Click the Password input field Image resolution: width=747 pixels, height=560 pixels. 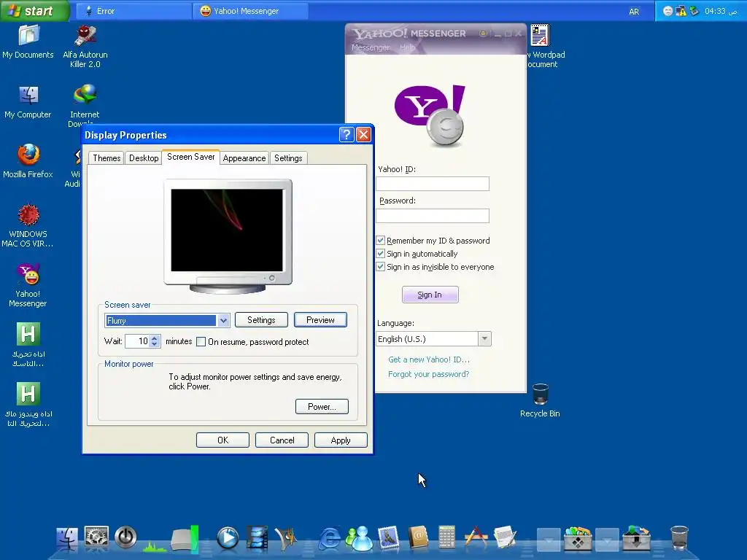[433, 216]
